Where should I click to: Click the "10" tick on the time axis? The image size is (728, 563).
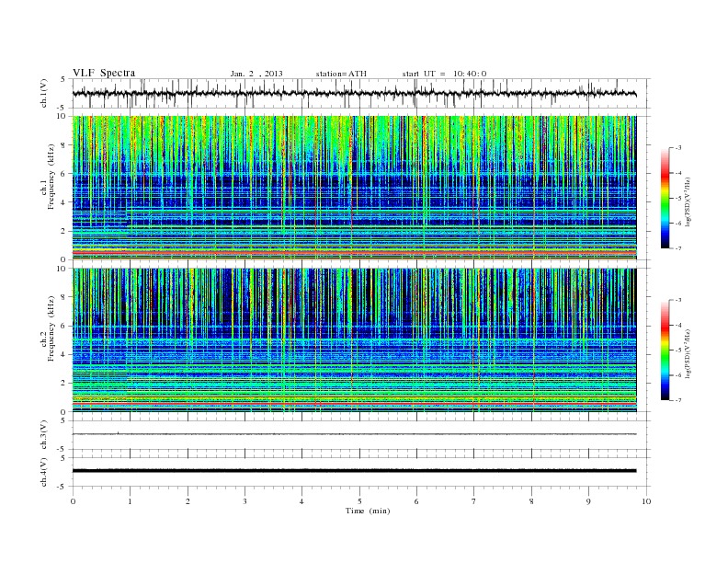[x=646, y=501]
